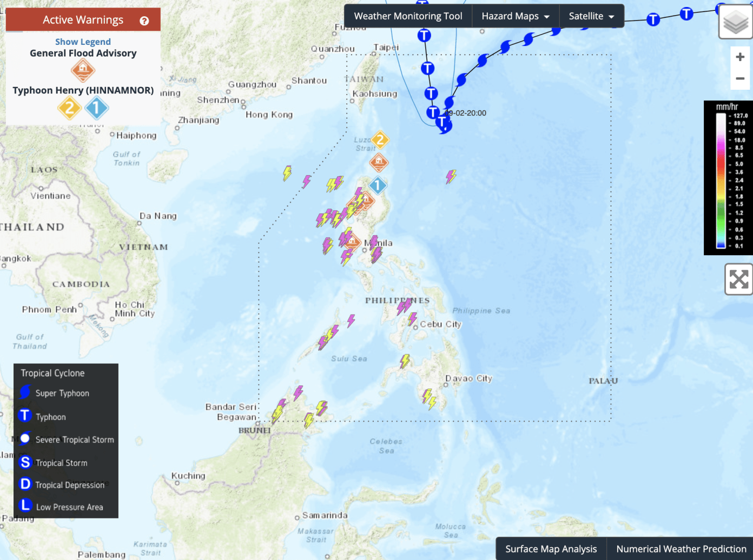Click the Typhoon symbol in the legend
The image size is (753, 560).
[25, 416]
